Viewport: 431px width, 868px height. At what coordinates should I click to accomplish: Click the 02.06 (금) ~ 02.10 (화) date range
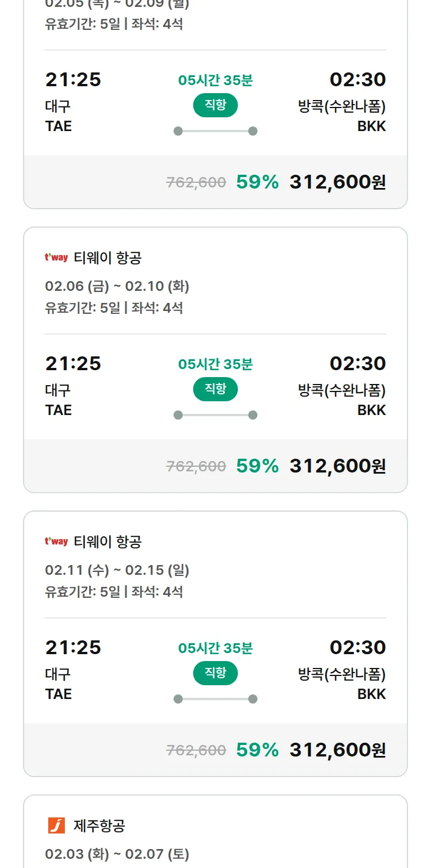pos(117,286)
